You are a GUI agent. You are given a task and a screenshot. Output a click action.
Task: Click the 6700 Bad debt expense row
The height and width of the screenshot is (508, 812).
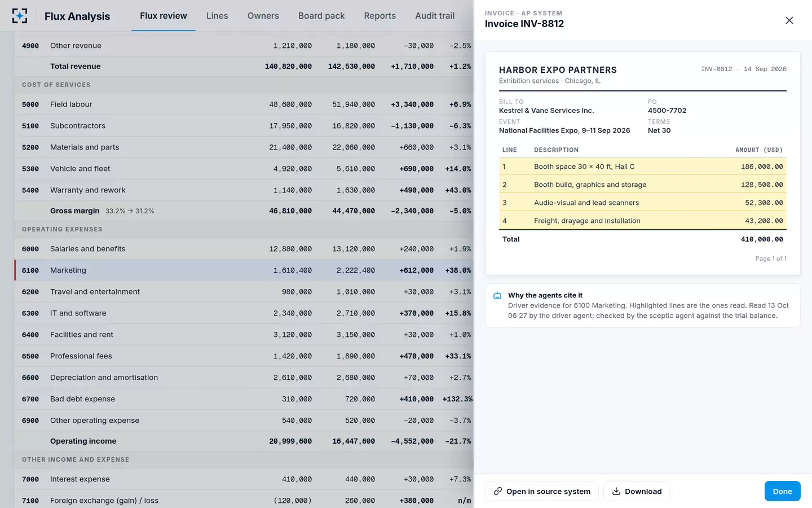[x=244, y=399]
